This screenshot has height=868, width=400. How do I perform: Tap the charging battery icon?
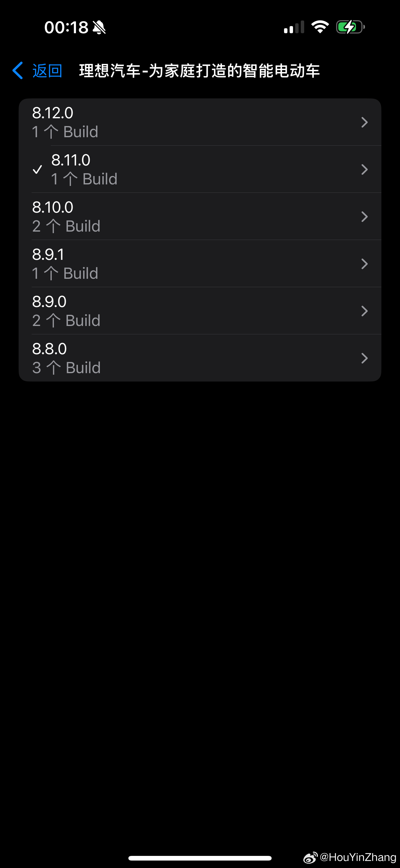350,27
